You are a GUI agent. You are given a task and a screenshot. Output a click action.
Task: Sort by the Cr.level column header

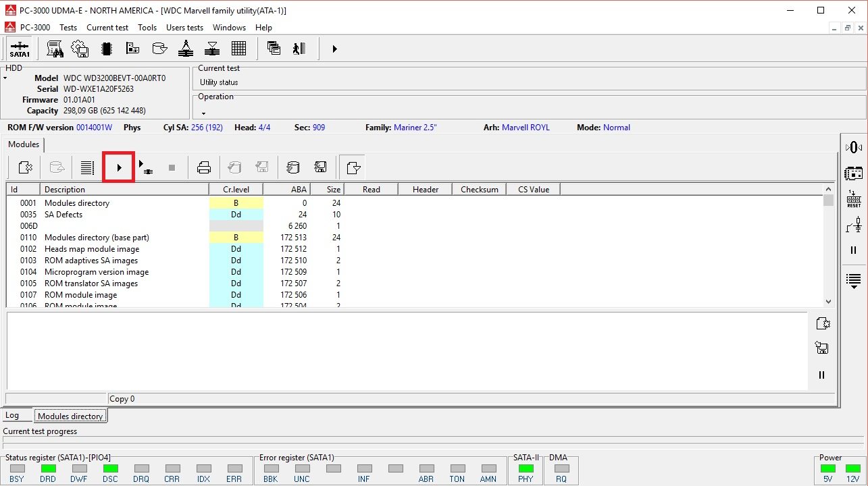[236, 190]
